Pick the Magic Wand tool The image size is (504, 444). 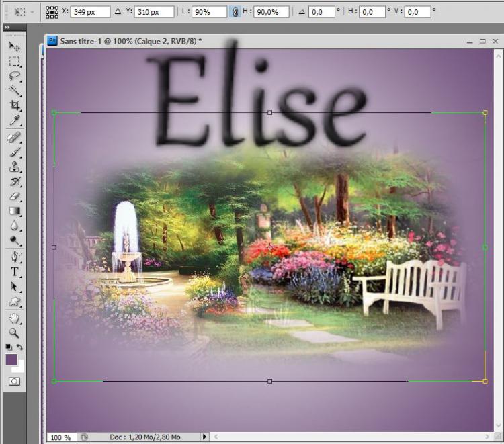coord(14,91)
